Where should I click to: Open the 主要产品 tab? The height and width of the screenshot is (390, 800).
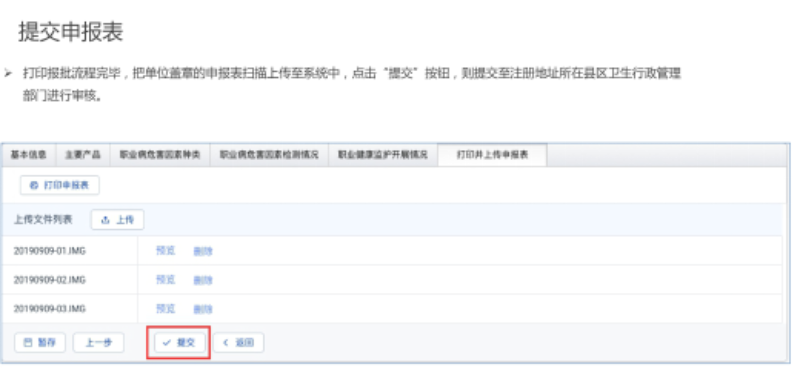click(83, 155)
